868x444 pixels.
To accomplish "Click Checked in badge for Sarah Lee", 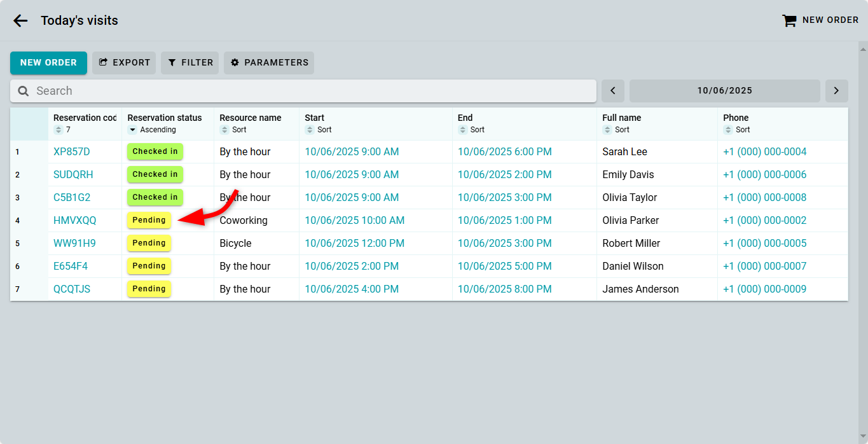I will tap(155, 151).
